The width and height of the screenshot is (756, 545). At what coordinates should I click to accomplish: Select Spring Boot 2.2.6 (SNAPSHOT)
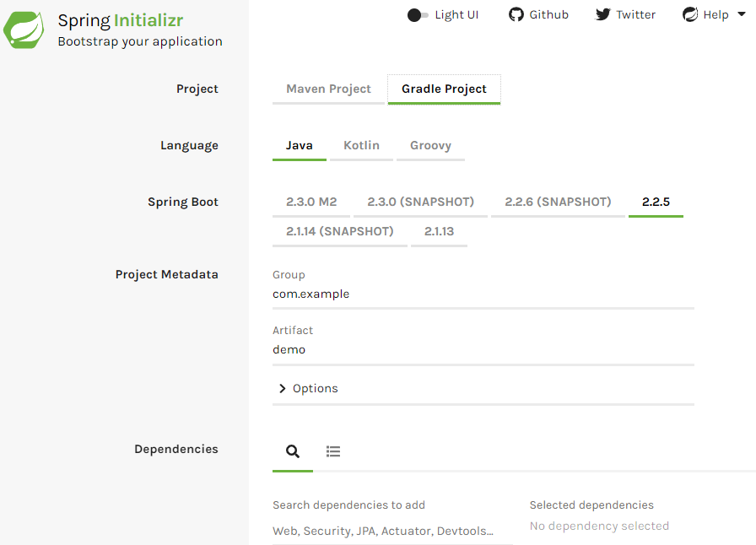(558, 202)
